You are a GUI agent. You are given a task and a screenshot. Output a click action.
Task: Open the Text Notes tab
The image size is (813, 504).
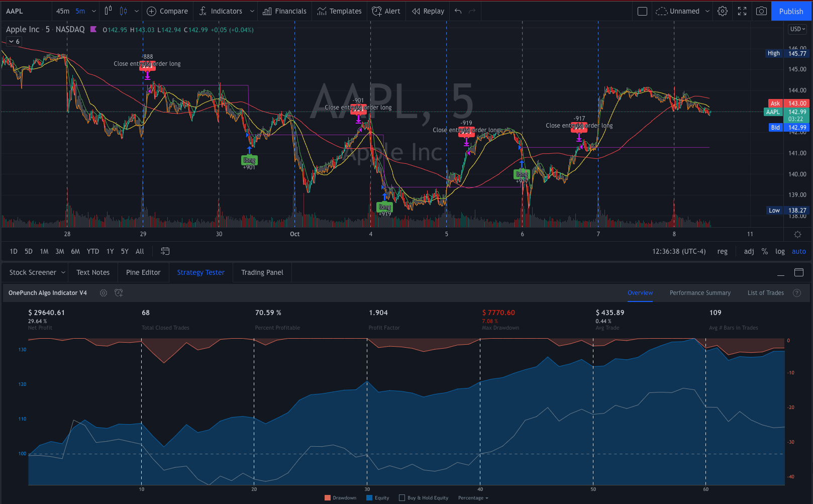click(x=93, y=272)
